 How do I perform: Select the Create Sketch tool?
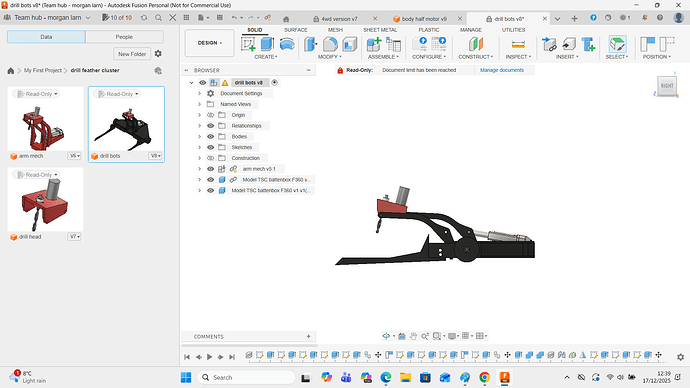coord(248,44)
